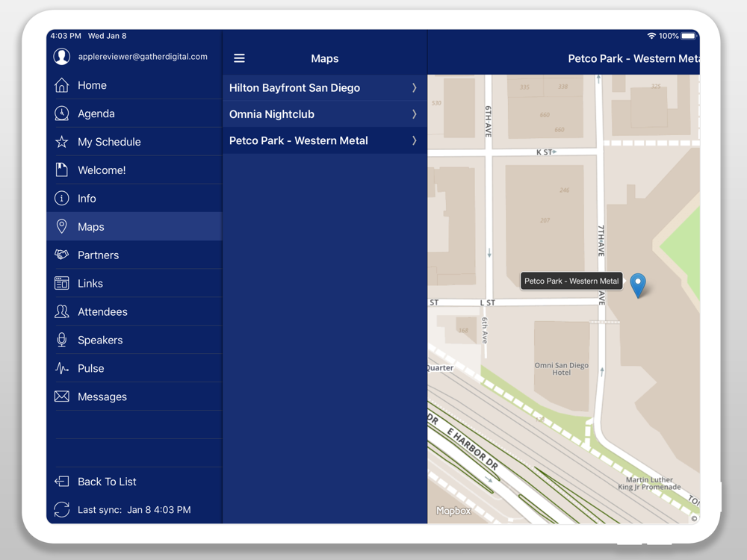Click the map attribution copyright icon
This screenshot has height=560, width=747.
[694, 519]
